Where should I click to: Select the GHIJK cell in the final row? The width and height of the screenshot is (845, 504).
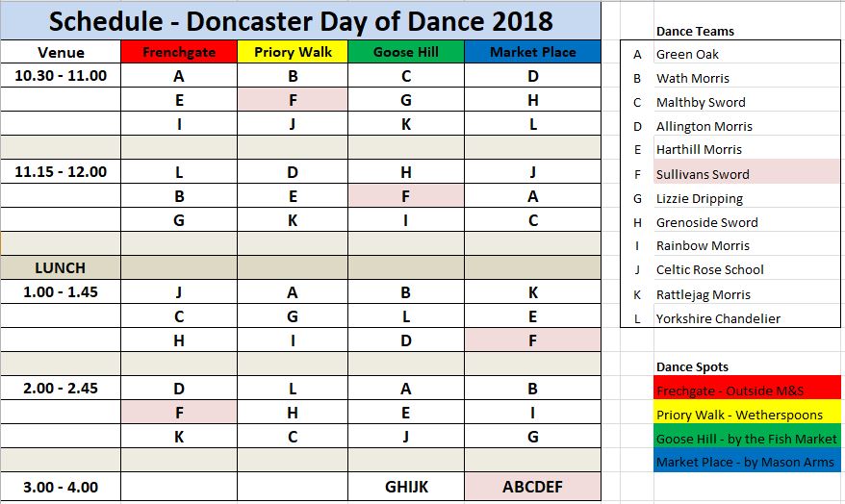coord(406,487)
